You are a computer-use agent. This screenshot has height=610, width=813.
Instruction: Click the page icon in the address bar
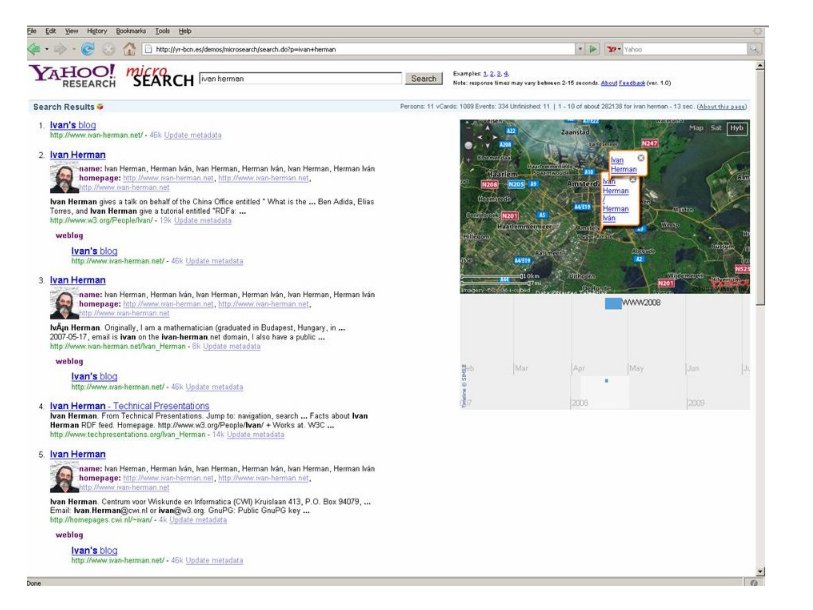[148, 49]
